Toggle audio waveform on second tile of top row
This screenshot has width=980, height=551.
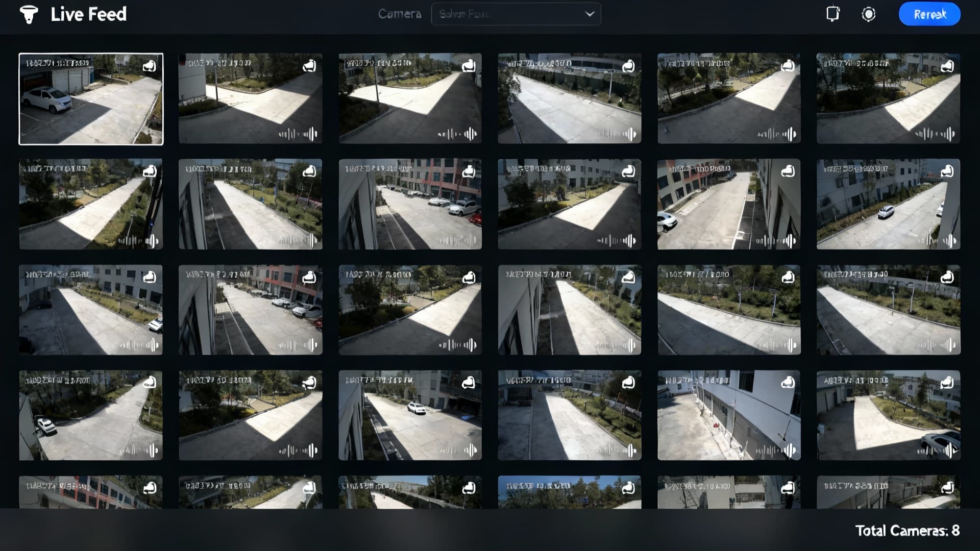298,134
